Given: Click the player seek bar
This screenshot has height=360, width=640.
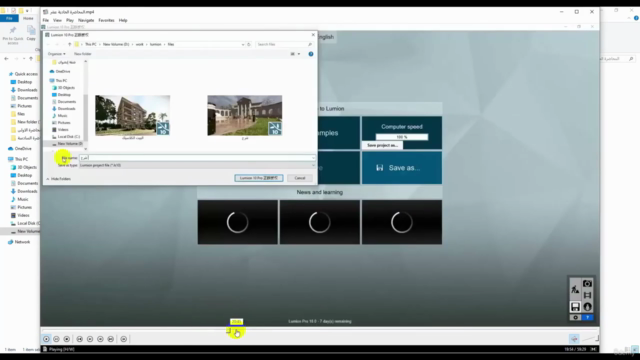Looking at the screenshot, I should [320, 330].
